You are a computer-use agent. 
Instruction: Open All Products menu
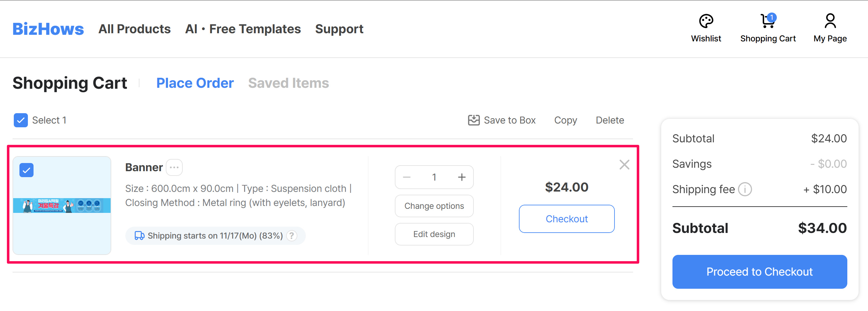pos(134,29)
